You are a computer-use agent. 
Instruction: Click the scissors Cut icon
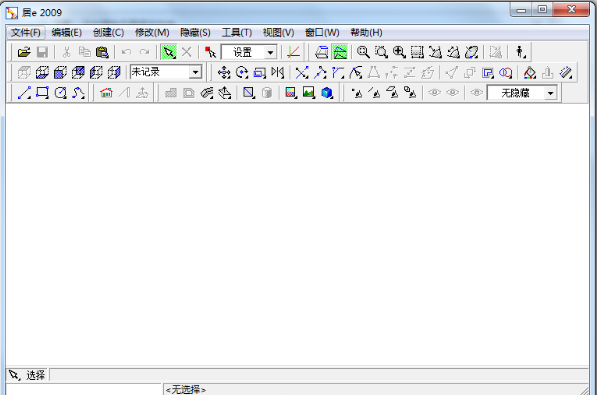(x=67, y=52)
